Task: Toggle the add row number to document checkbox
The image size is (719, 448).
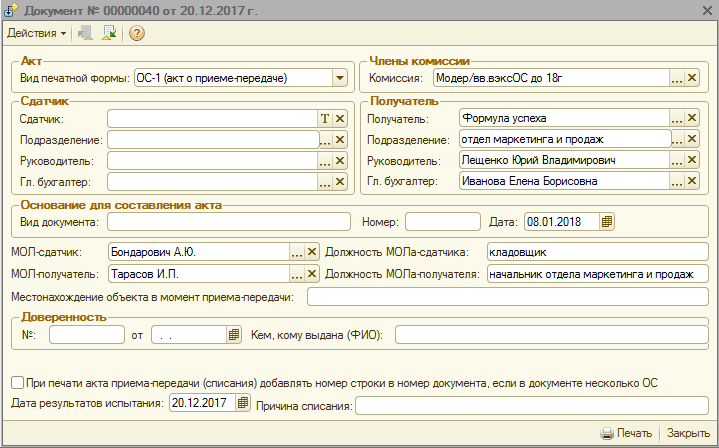Action: tap(17, 382)
